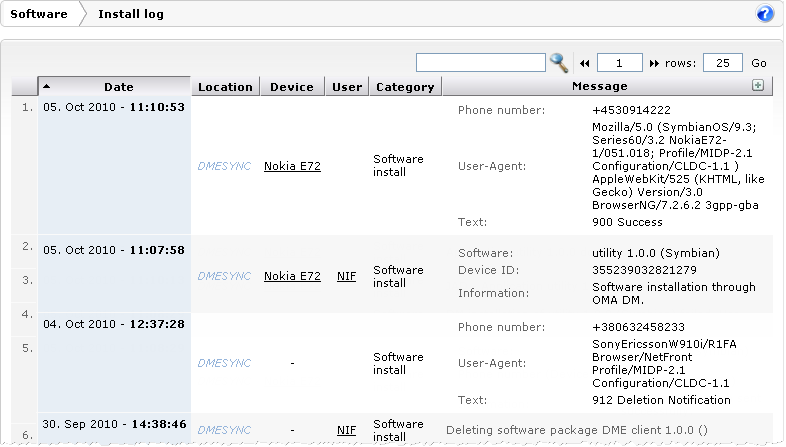786x447 pixels.
Task: Toggle sort arrow in Date column
Action: tap(47, 86)
